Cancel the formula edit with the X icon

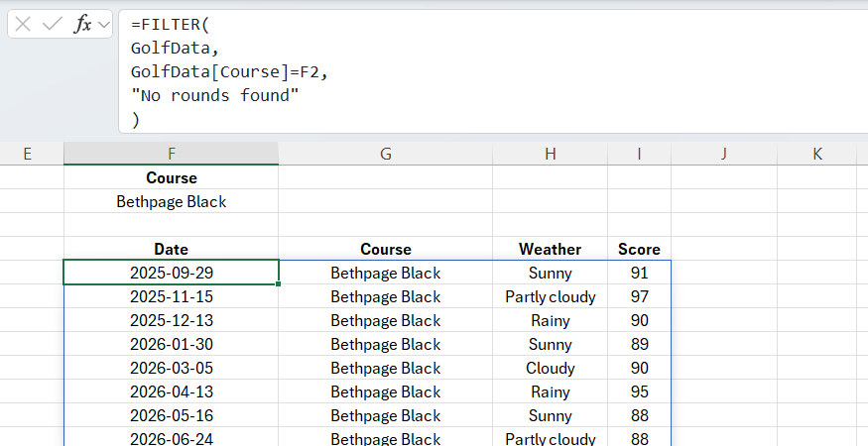pos(23,25)
